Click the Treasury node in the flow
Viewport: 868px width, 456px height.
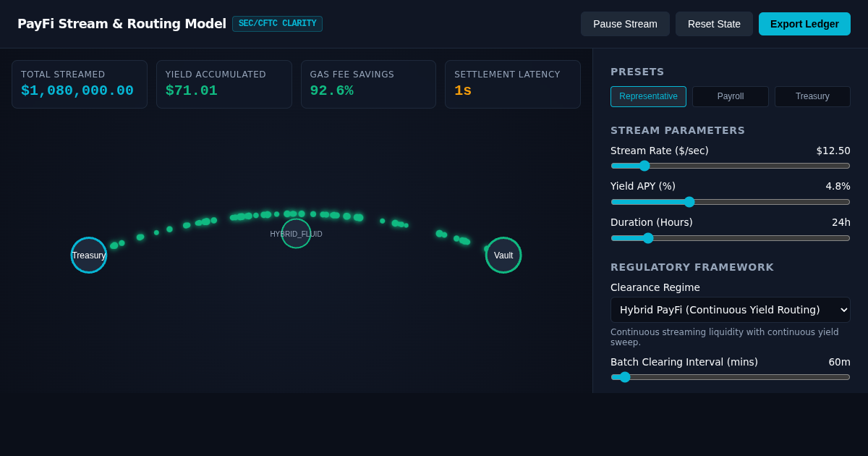tap(89, 255)
